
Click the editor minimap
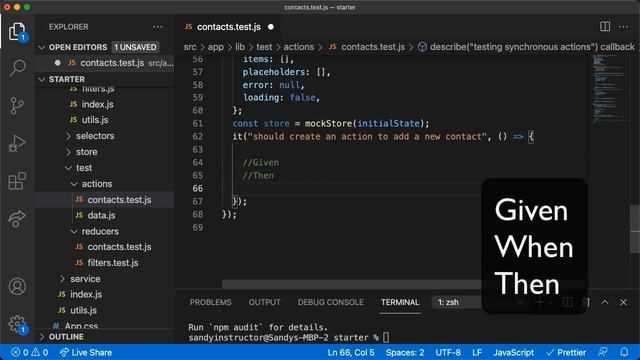pyautogui.click(x=610, y=88)
